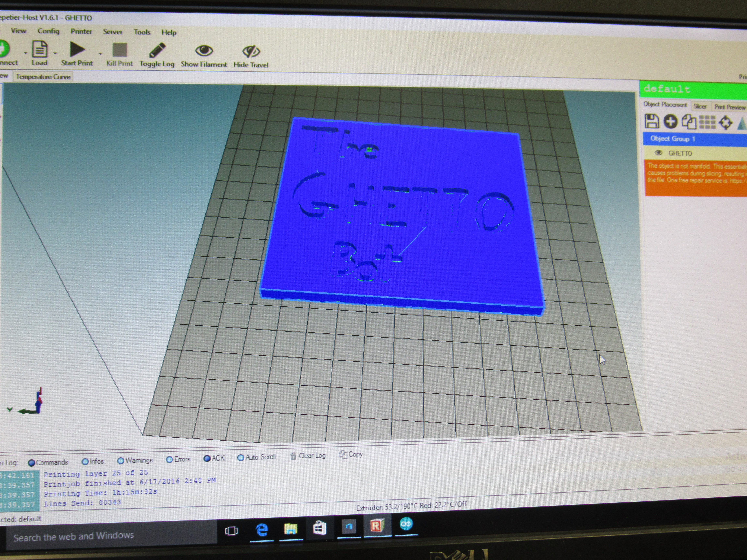
Task: Open Microsoft Edge from the taskbar
Action: [x=262, y=530]
